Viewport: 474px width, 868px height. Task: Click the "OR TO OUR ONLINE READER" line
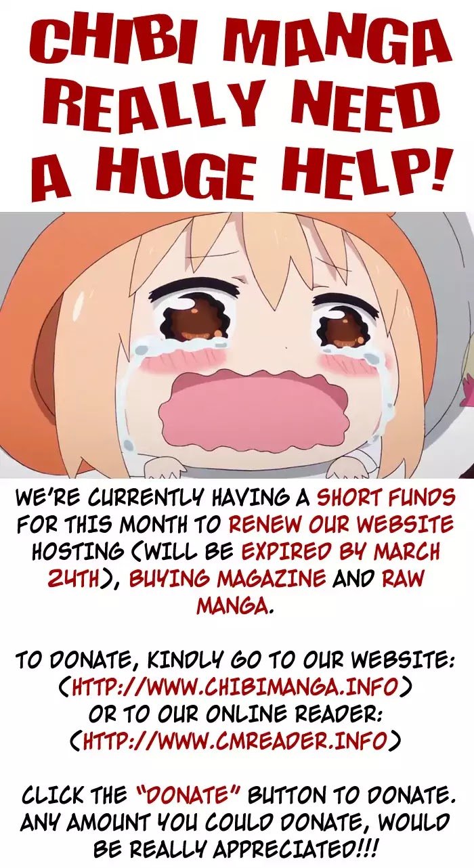[x=235, y=714]
